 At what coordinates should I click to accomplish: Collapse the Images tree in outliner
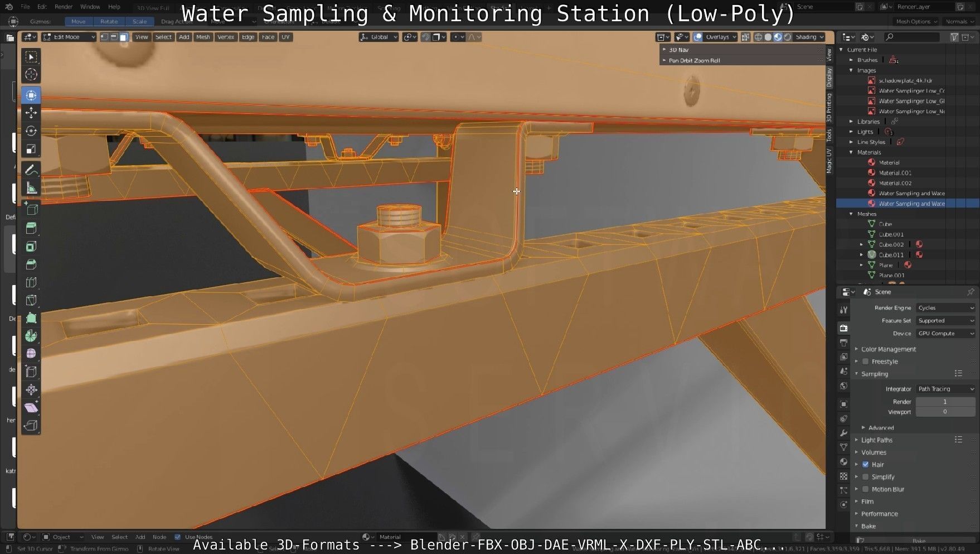[x=851, y=70]
